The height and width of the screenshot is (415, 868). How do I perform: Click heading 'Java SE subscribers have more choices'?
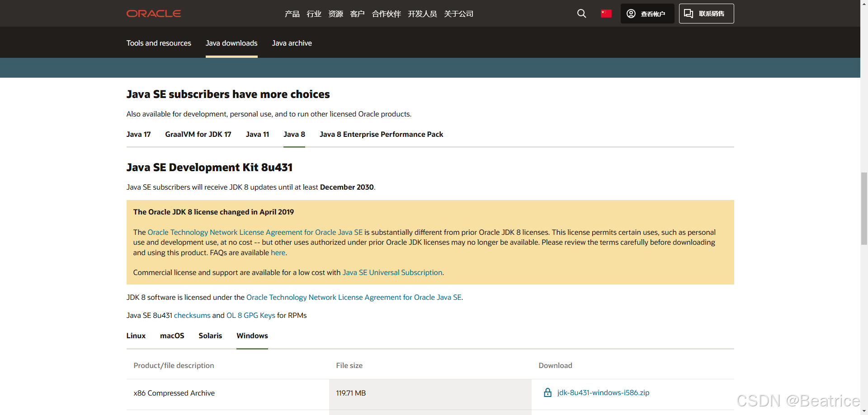[x=228, y=94]
